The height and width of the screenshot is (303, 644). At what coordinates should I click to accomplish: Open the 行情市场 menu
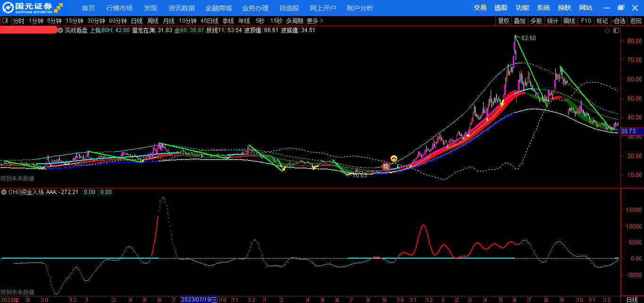119,8
